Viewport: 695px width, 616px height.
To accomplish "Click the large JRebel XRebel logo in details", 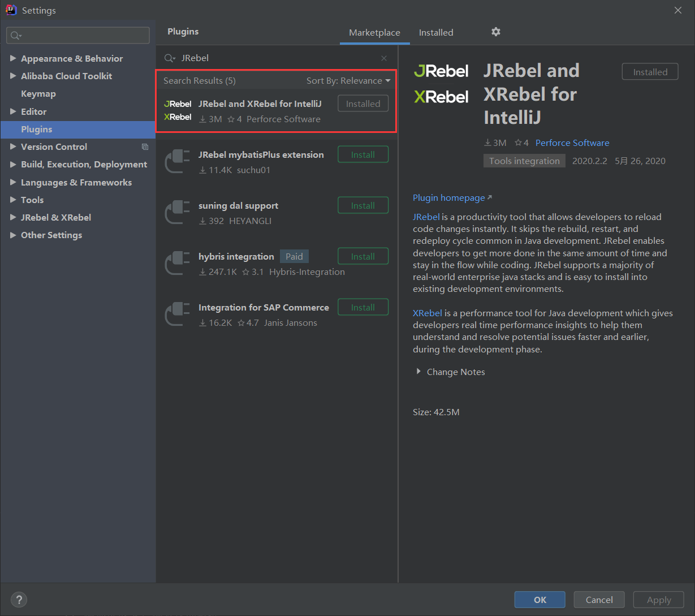I will coord(441,84).
